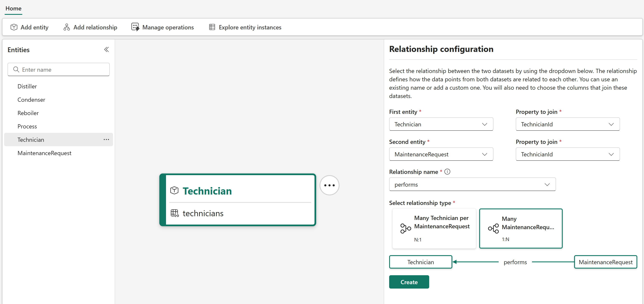Click the Relationship name info icon
This screenshot has height=304, width=644.
(447, 172)
